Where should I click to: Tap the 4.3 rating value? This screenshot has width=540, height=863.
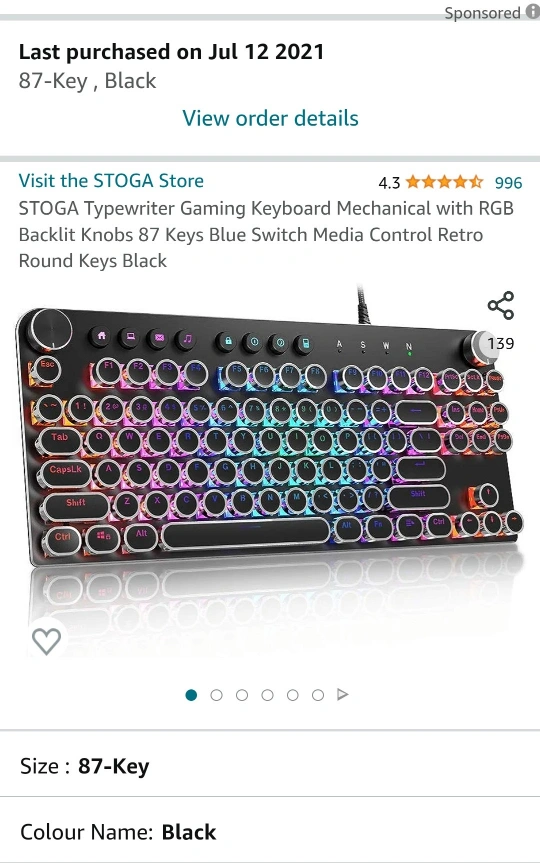389,183
